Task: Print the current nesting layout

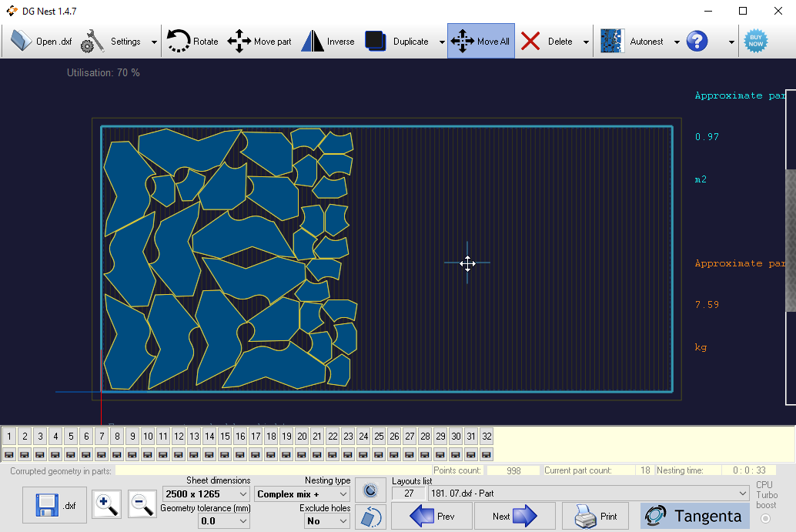Action: (594, 516)
